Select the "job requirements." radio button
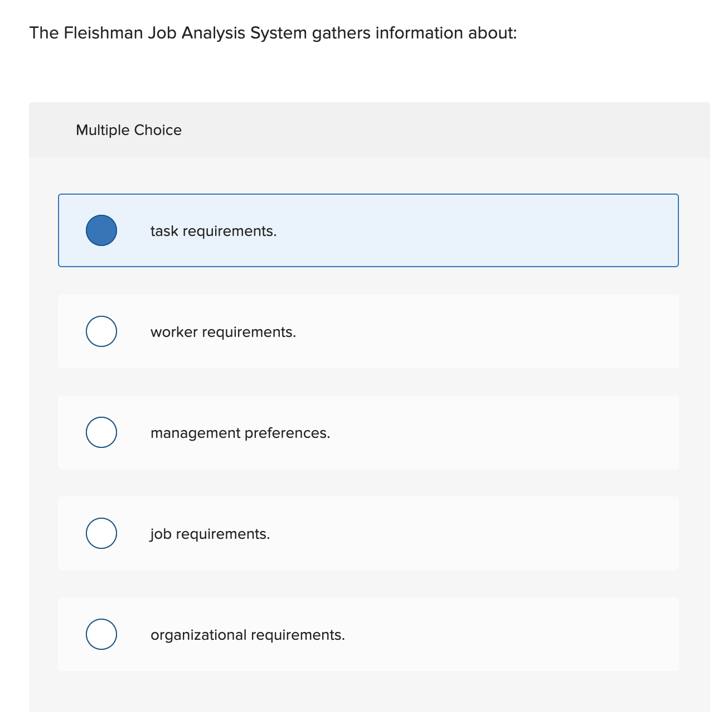 click(101, 533)
